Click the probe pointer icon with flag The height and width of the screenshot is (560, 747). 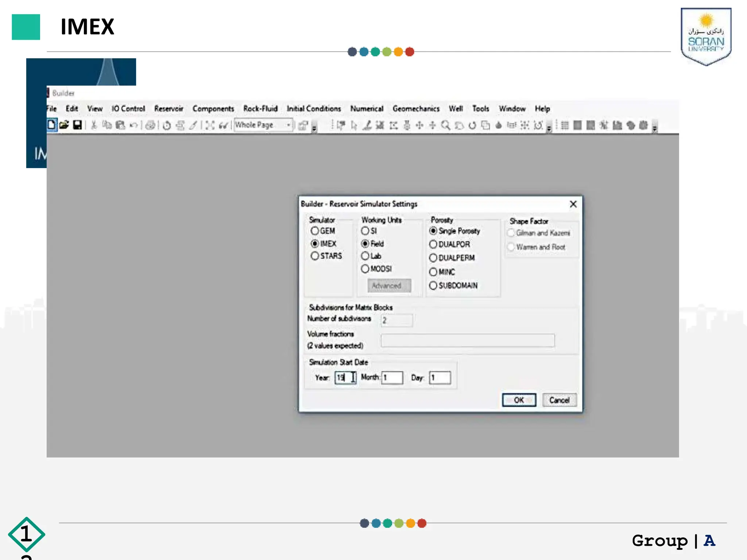point(341,125)
